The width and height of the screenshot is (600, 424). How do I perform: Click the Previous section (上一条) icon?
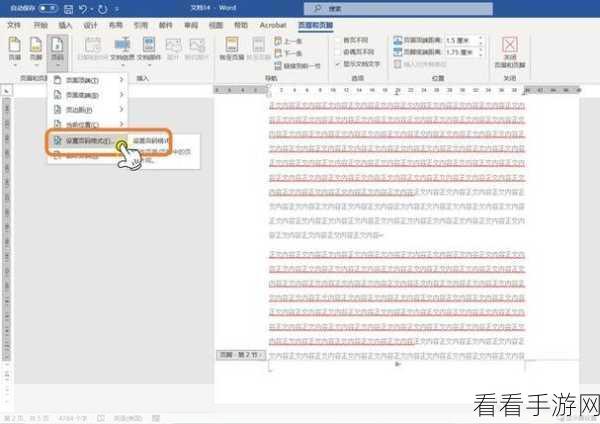(278, 41)
